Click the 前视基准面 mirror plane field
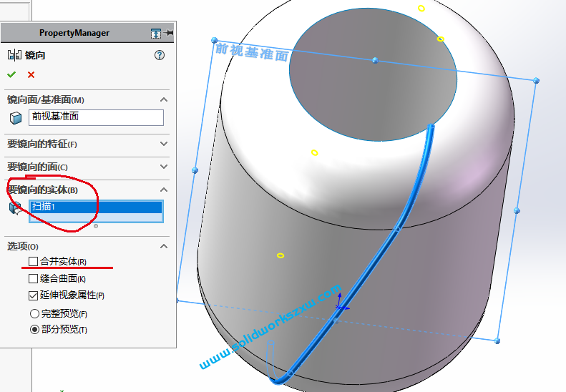 point(96,118)
